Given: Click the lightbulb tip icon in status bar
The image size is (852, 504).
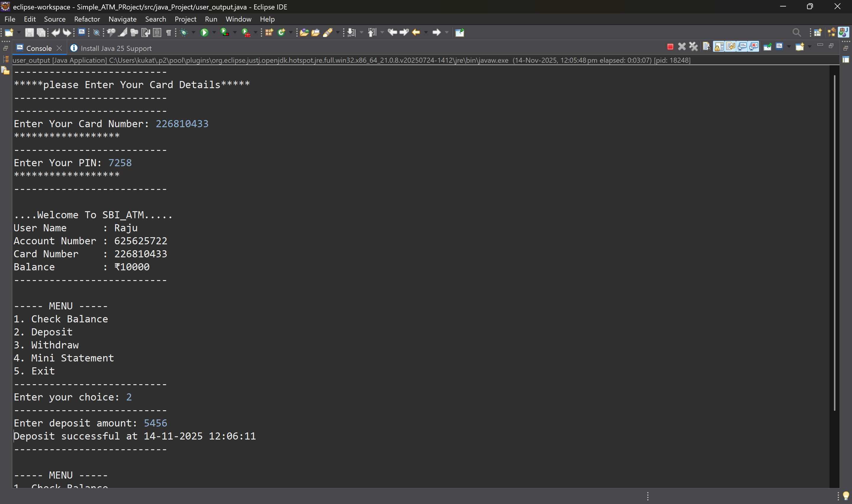Looking at the screenshot, I should 846,496.
